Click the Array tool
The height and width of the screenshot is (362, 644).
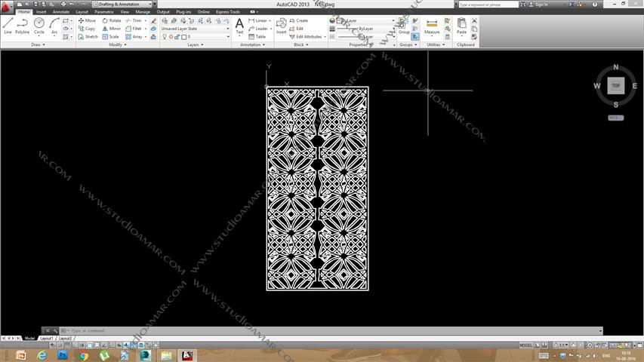pos(134,36)
